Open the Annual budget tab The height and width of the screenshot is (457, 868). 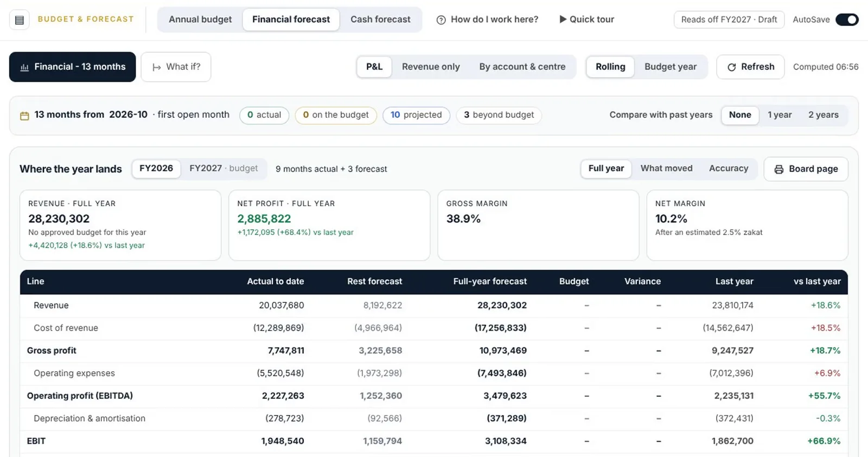tap(200, 20)
